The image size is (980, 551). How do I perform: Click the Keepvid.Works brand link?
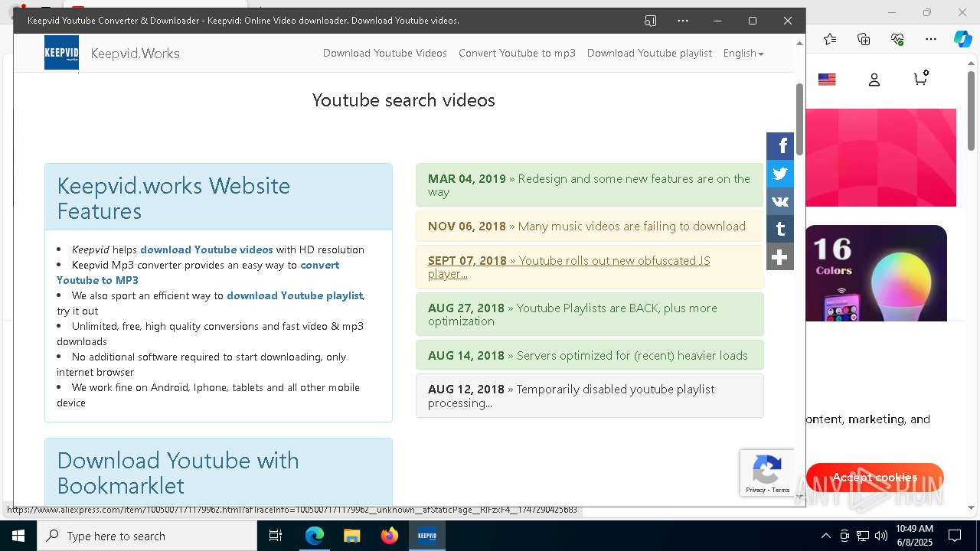(136, 54)
